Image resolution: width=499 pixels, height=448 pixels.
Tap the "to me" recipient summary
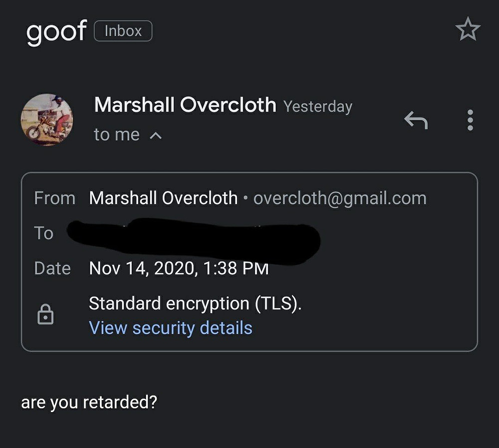(x=117, y=135)
